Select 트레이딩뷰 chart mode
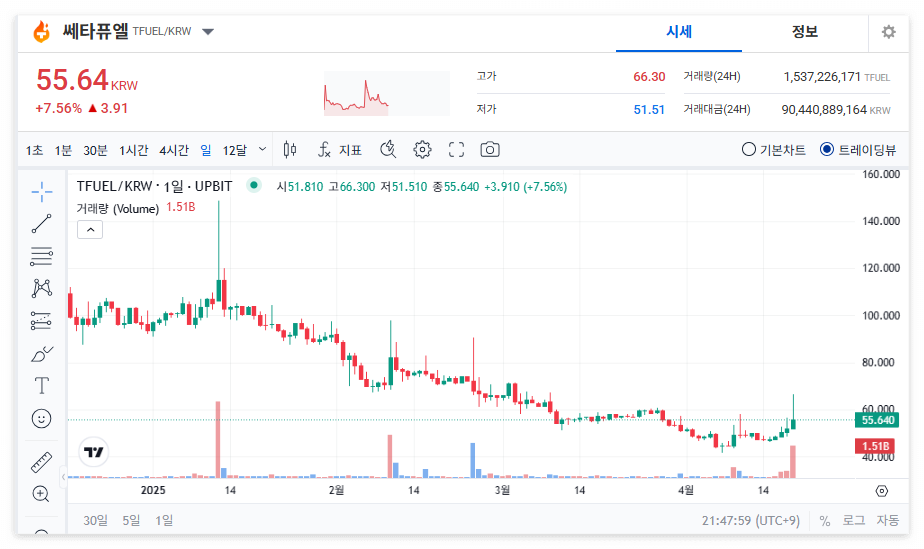This screenshot has height=549, width=924. [858, 150]
